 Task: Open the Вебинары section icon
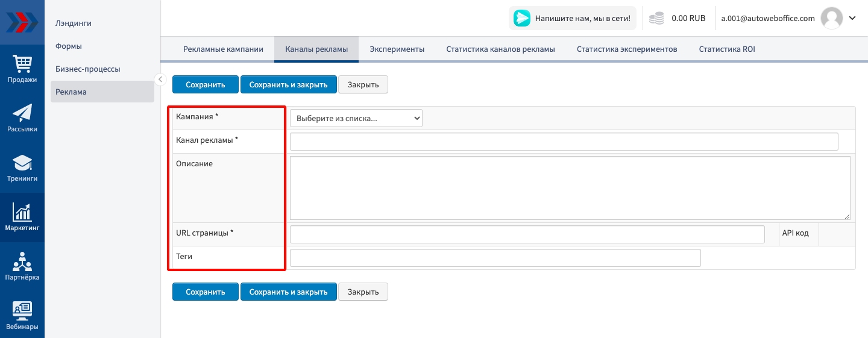[22, 316]
